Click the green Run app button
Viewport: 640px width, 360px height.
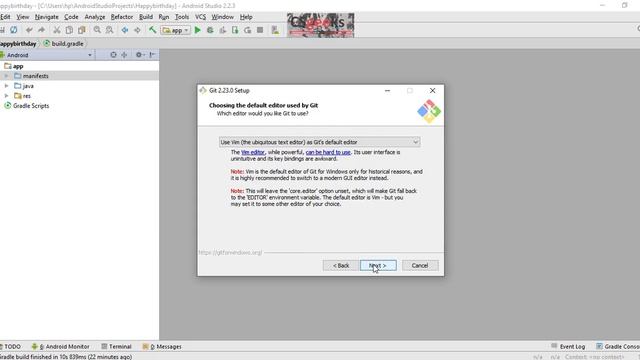pyautogui.click(x=198, y=30)
